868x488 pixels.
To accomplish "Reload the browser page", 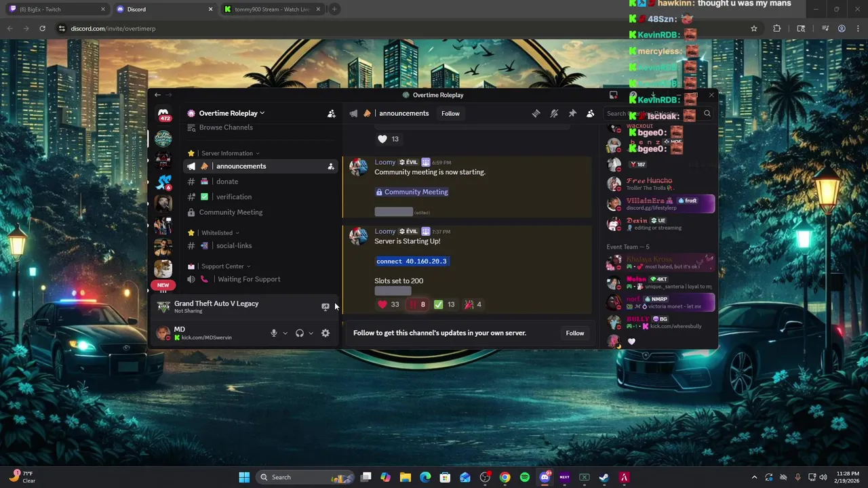I will [42, 28].
